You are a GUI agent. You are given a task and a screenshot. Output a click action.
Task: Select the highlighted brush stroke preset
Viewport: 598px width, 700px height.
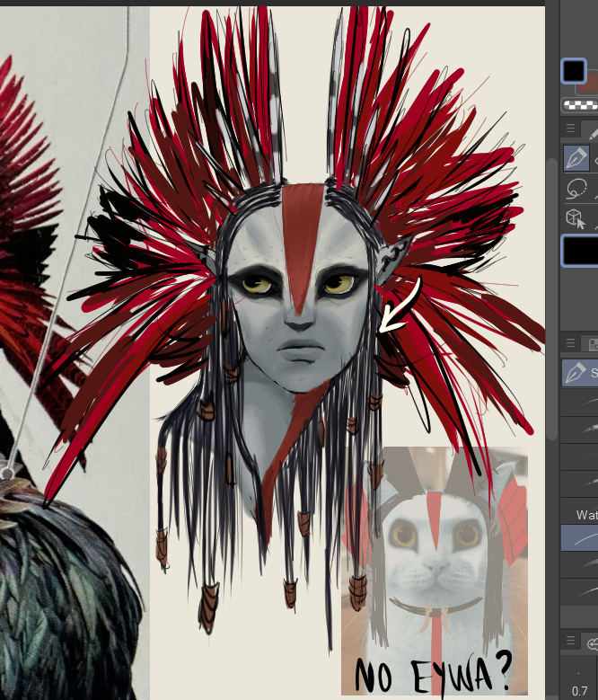coord(580,537)
